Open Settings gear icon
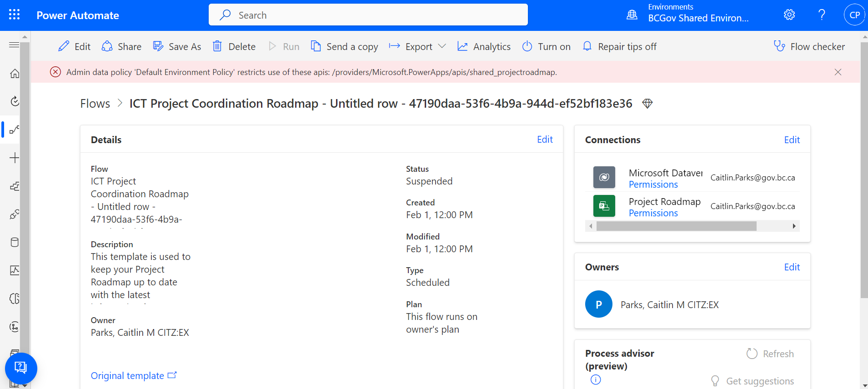Image resolution: width=868 pixels, height=389 pixels. [x=789, y=15]
